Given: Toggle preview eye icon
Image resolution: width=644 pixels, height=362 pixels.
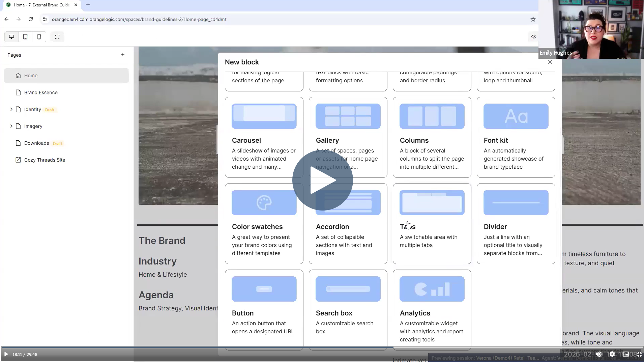Looking at the screenshot, I should pos(533,37).
